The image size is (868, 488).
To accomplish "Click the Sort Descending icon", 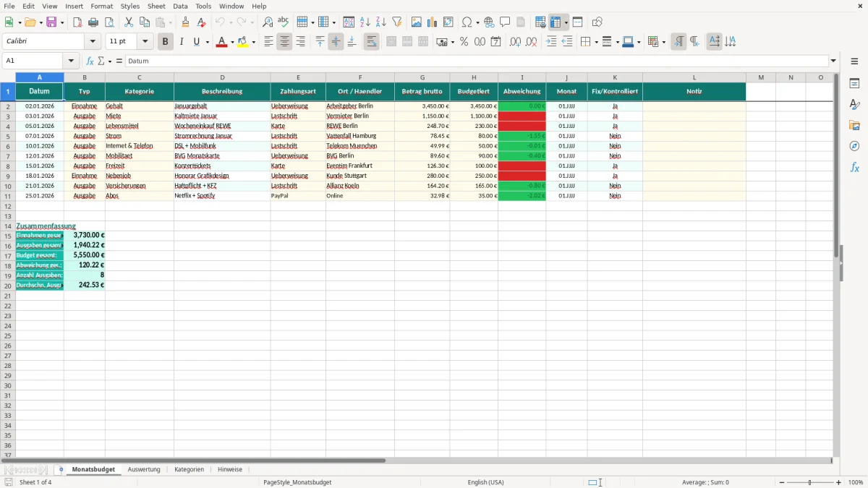I will [x=381, y=22].
